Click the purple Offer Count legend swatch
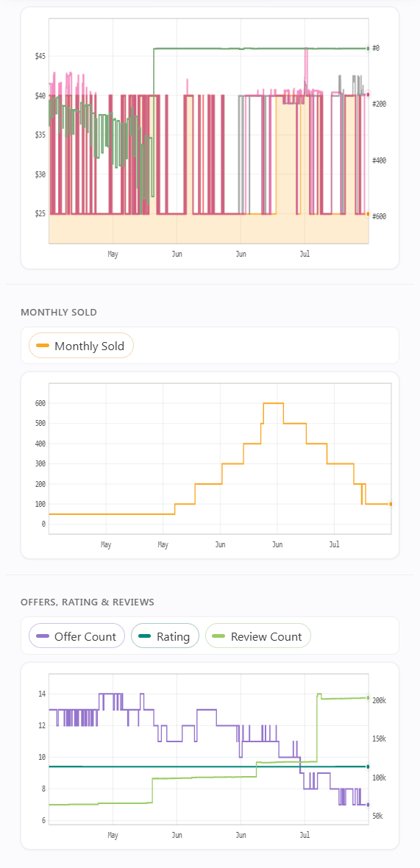The width and height of the screenshot is (420, 868). 42,636
